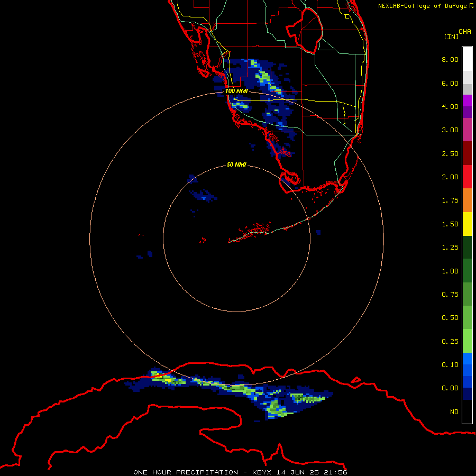The image size is (476, 476).
Task: Select the 1.75 legend value
Action: (450, 200)
